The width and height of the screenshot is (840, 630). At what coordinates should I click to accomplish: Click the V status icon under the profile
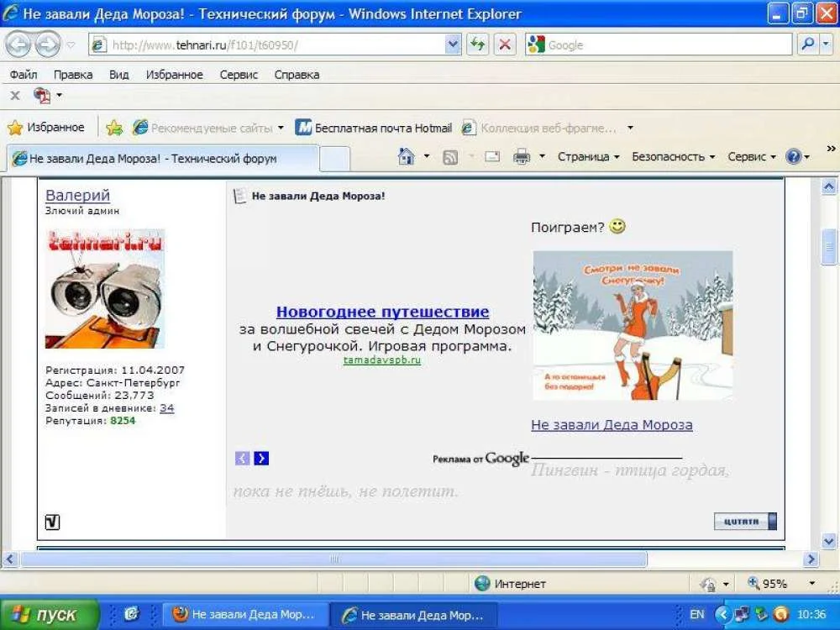click(52, 522)
